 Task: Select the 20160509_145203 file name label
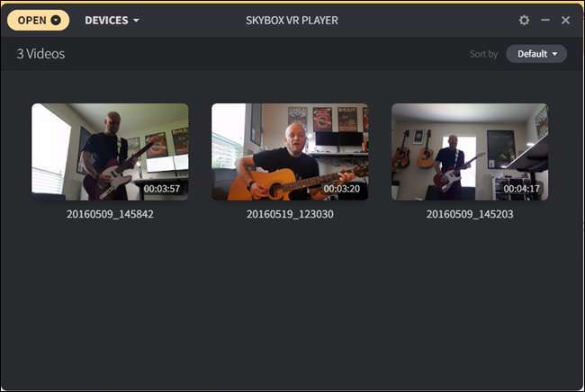click(470, 214)
